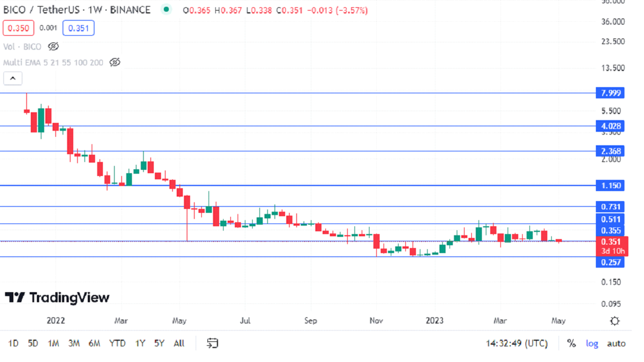Select the 1Y time range
The image size is (644, 362).
click(140, 343)
